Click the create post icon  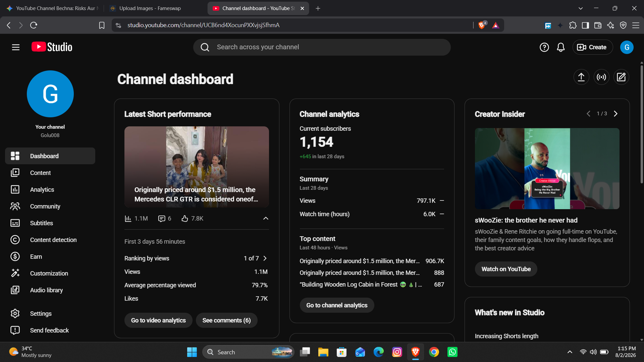click(x=621, y=77)
